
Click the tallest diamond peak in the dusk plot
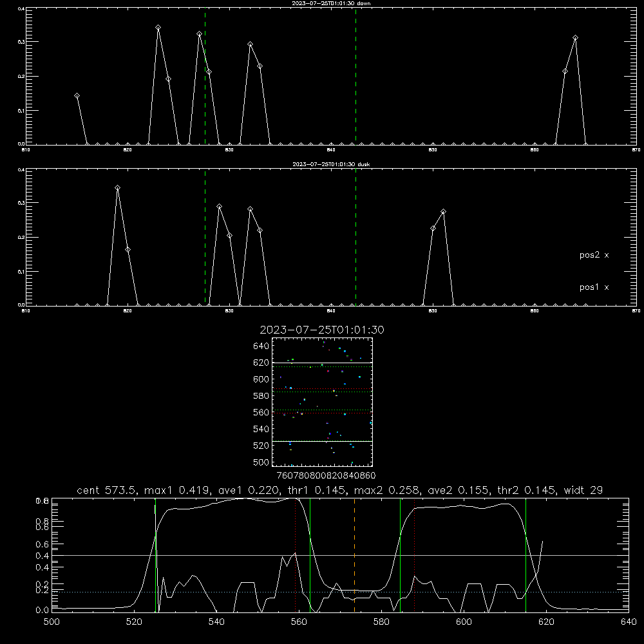(117, 187)
